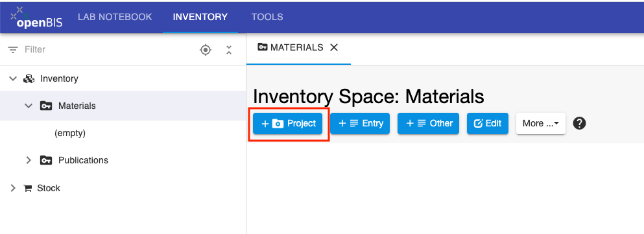Open the Lab Notebook tab
Viewport: 644px width, 234px height.
pos(115,18)
